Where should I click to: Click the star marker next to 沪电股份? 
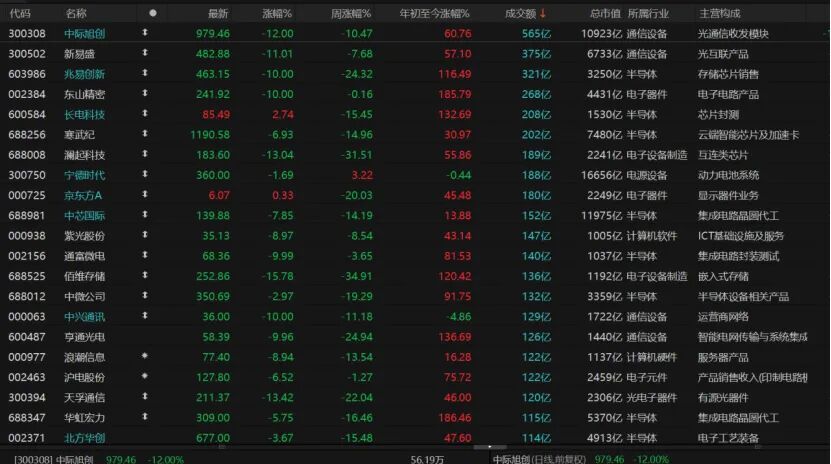click(145, 377)
